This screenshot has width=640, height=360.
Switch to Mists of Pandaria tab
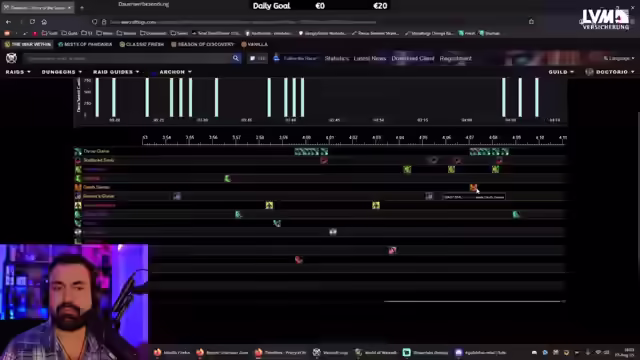click(x=85, y=44)
